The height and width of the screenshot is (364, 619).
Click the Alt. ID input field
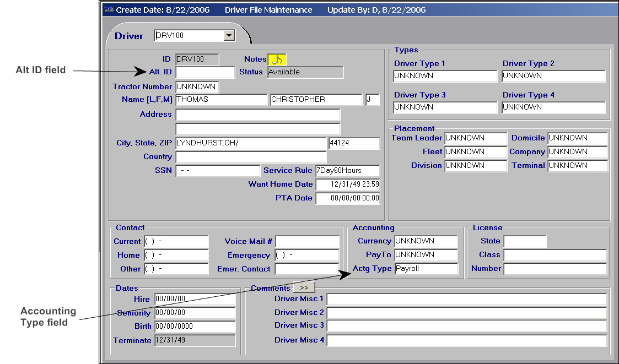(205, 72)
